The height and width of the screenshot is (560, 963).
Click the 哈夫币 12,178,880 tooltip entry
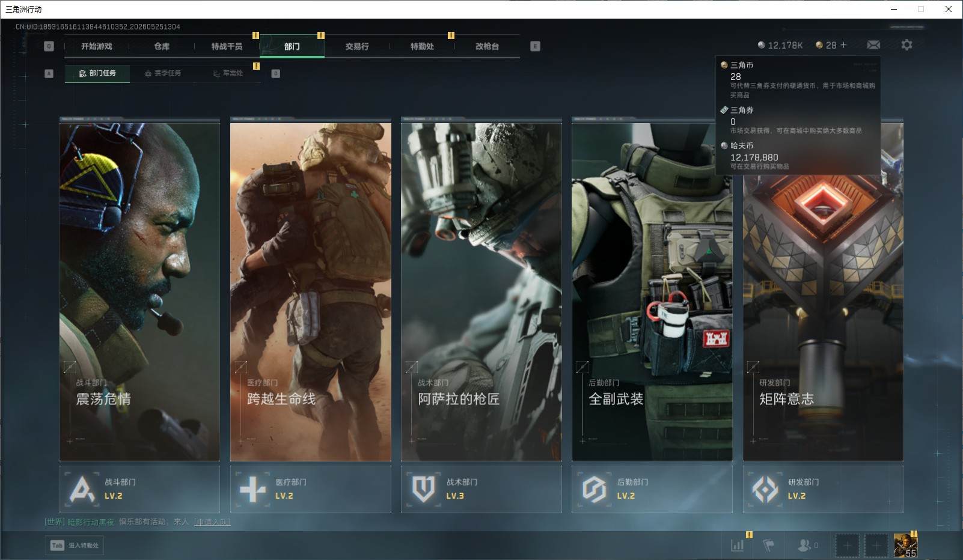(x=798, y=156)
